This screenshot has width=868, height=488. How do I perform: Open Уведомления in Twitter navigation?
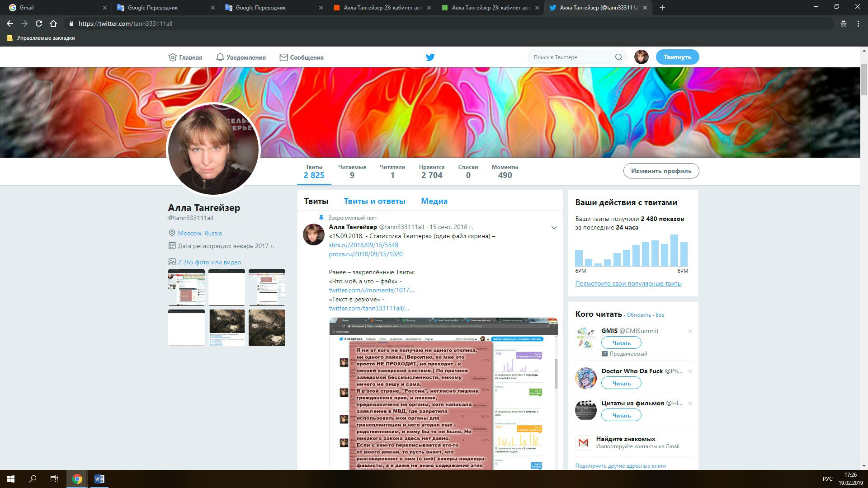coord(241,57)
